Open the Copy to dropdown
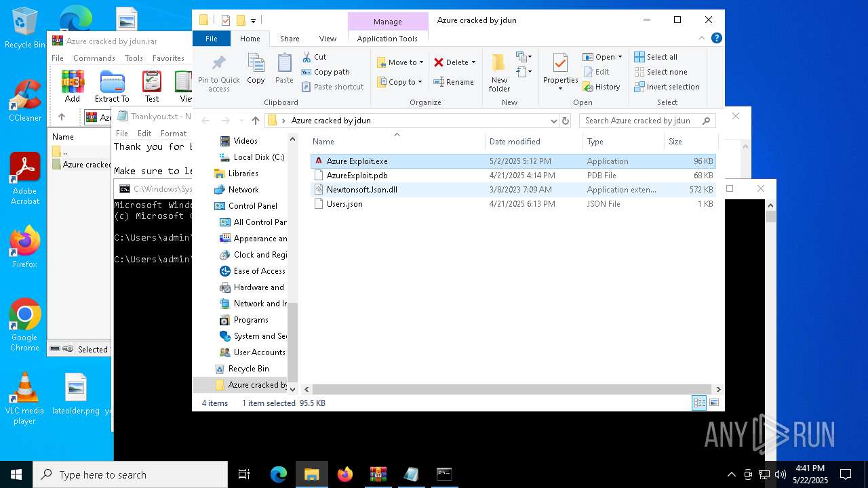This screenshot has width=868, height=488. [399, 82]
